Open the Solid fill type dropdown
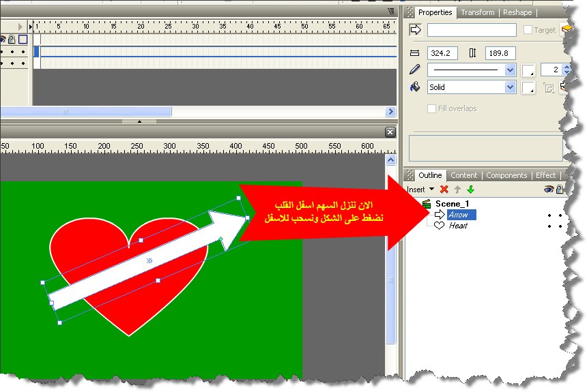The height and width of the screenshot is (392, 587). tap(510, 87)
